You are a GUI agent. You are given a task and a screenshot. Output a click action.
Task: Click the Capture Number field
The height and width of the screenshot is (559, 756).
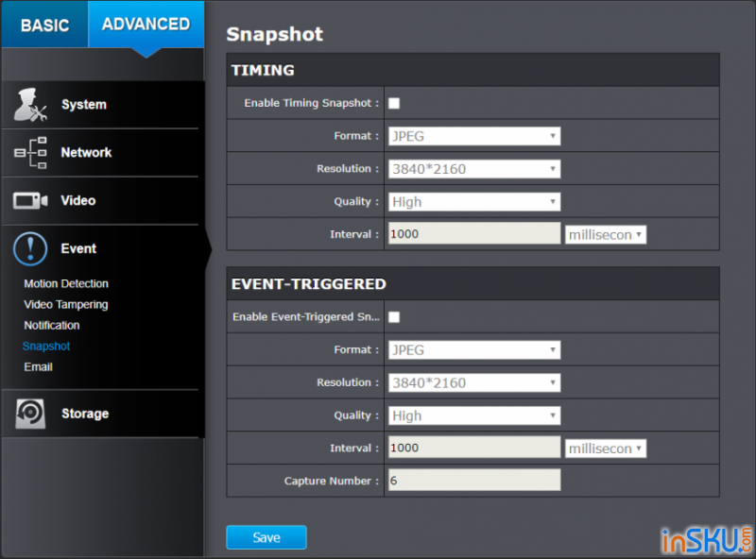474,481
